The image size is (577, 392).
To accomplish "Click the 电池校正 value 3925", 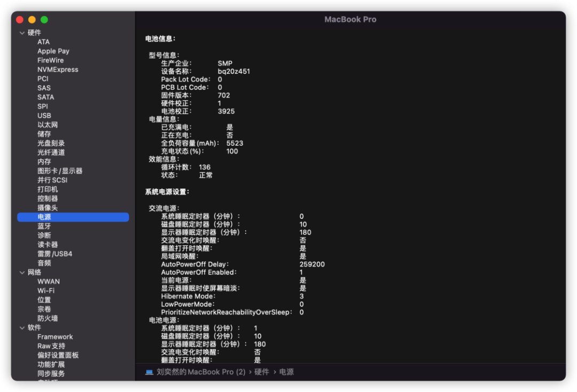I will [x=226, y=111].
